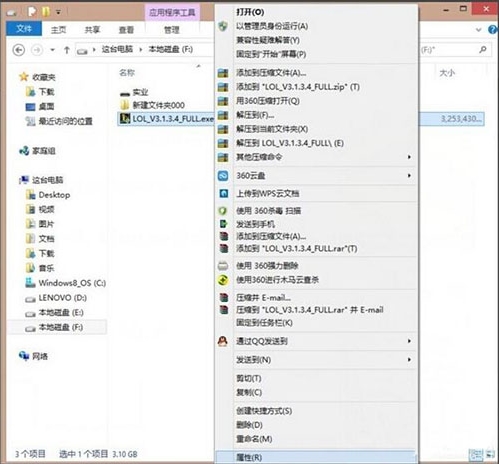Expand the 其他压缩命令 submenu arrow
The height and width of the screenshot is (464, 499).
[x=409, y=157]
